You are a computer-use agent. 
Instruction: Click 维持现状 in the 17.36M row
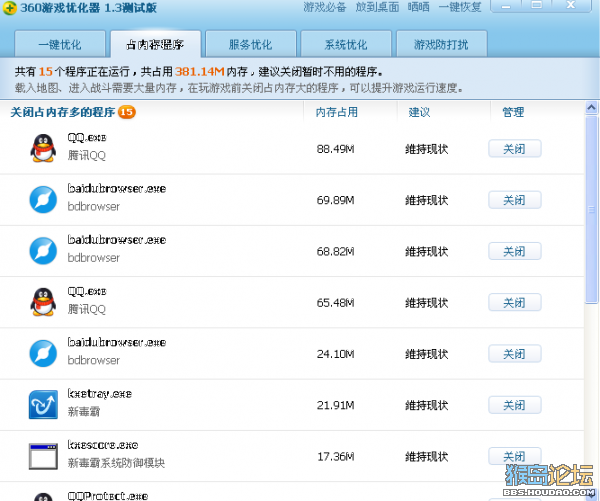[x=427, y=457]
